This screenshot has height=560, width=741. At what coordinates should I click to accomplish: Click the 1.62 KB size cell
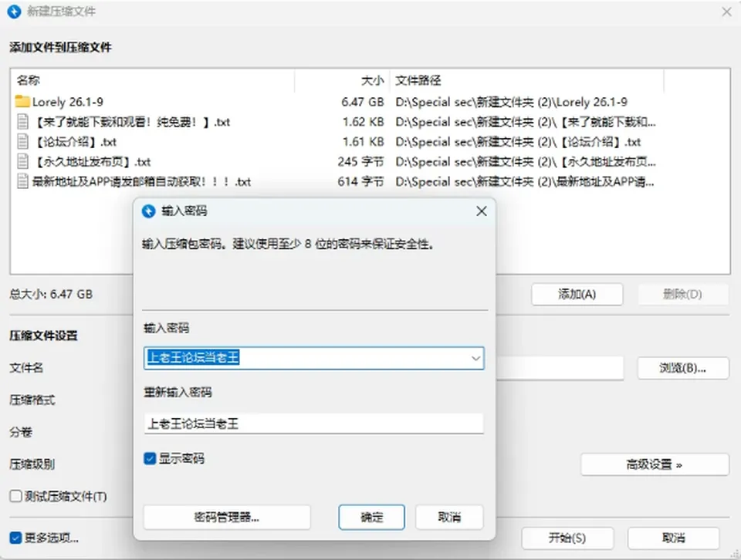(x=363, y=122)
